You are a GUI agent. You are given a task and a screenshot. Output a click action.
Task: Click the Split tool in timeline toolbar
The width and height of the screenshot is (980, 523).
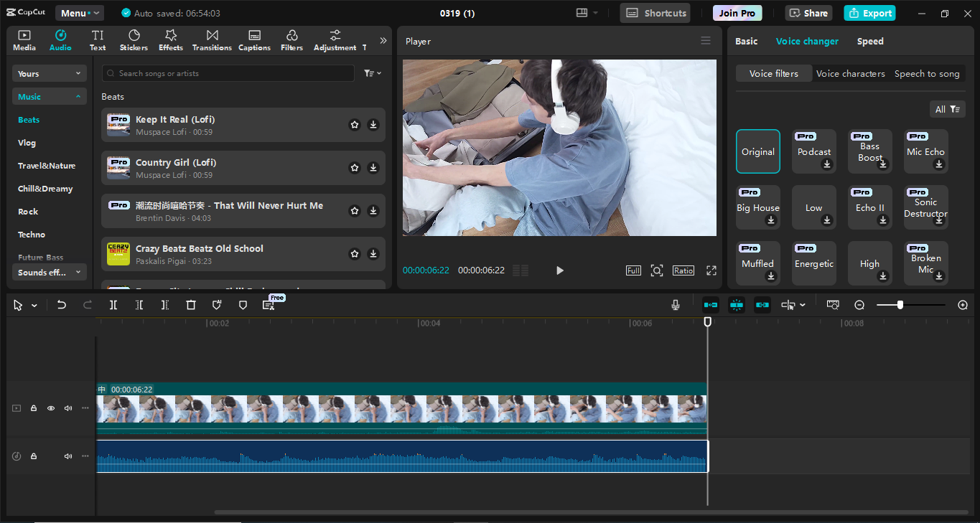113,305
